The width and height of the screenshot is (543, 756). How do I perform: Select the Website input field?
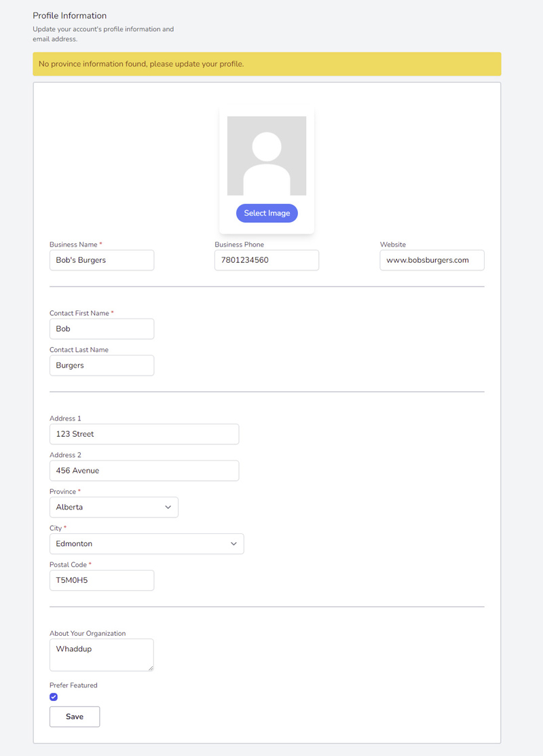click(x=432, y=260)
